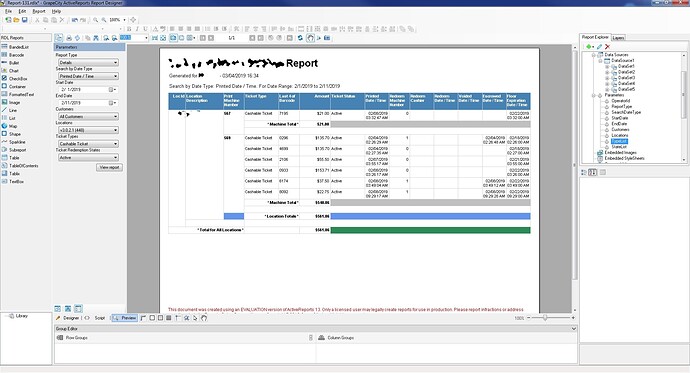The height and width of the screenshot is (373, 690).
Task: Click the View report button
Action: (110, 168)
